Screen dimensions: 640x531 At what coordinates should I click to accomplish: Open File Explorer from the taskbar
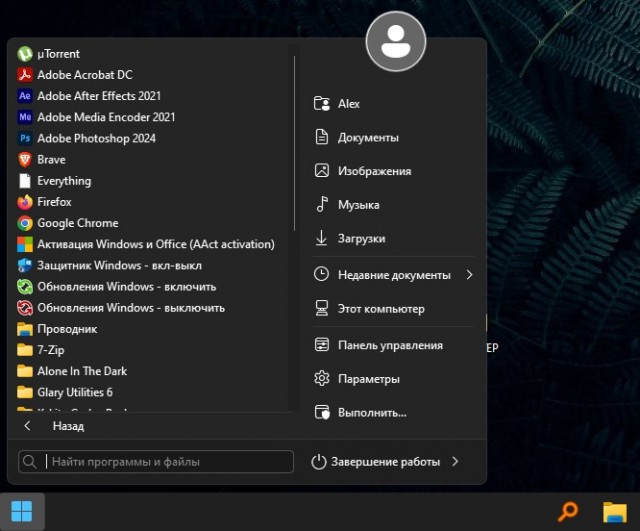coord(615,512)
